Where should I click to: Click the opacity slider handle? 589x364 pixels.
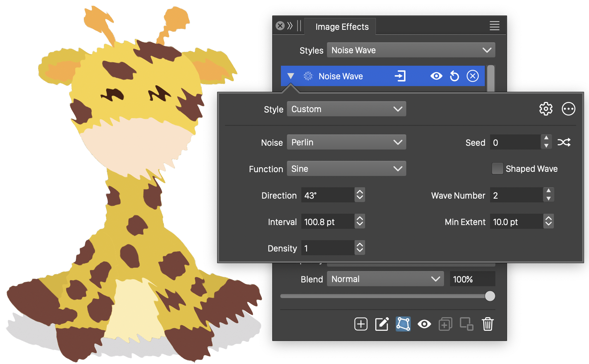pyautogui.click(x=490, y=296)
